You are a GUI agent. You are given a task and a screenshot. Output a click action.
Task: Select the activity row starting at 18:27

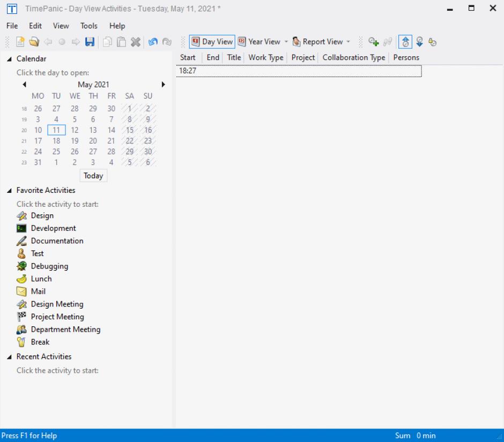coord(299,71)
